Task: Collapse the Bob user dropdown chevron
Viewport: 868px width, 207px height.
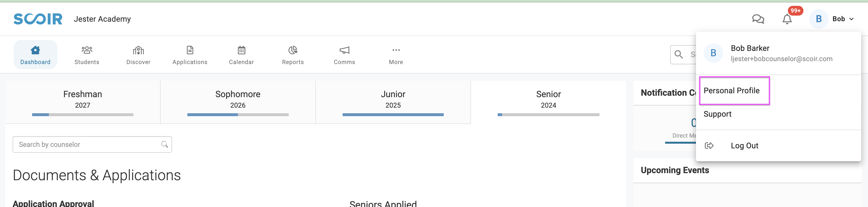Action: click(851, 19)
